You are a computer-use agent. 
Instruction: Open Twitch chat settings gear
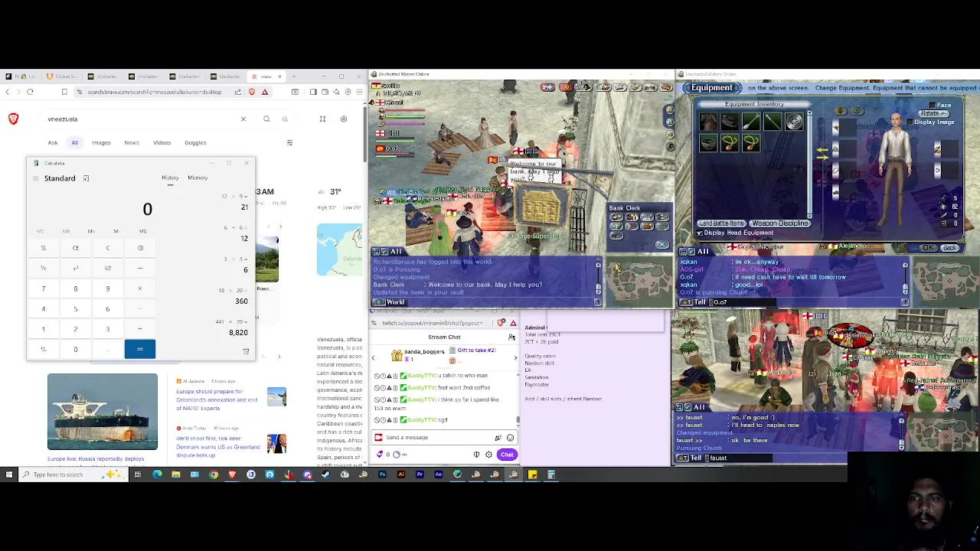click(x=488, y=455)
